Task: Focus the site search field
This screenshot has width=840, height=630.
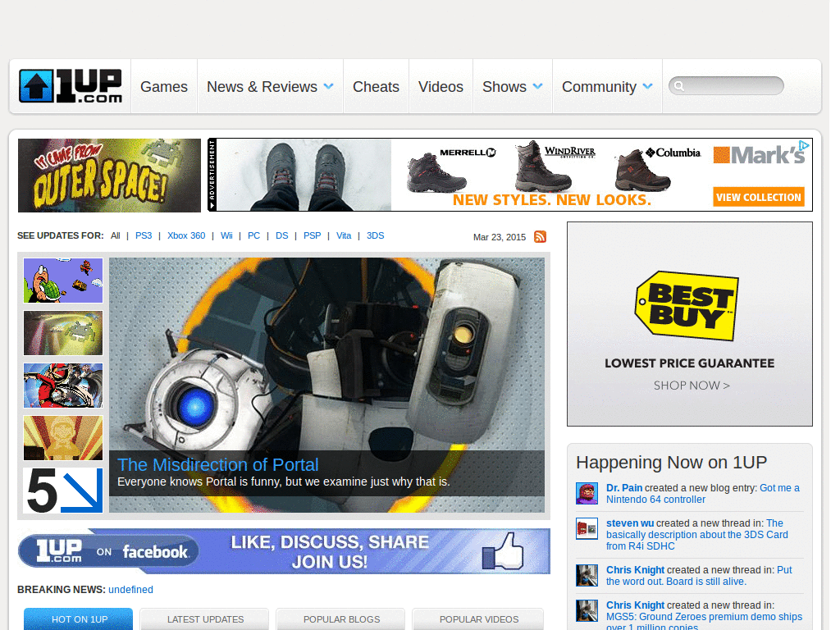Action: tap(727, 86)
